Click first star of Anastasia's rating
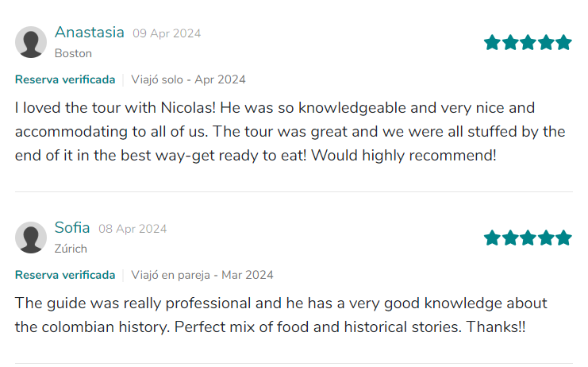Viewport: 588px width, 367px height. pyautogui.click(x=492, y=42)
